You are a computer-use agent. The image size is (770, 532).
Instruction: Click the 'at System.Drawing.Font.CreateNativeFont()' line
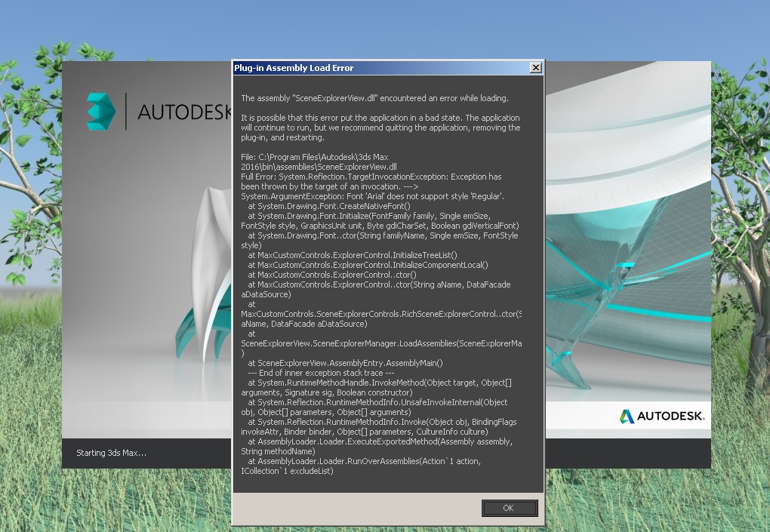(329, 206)
